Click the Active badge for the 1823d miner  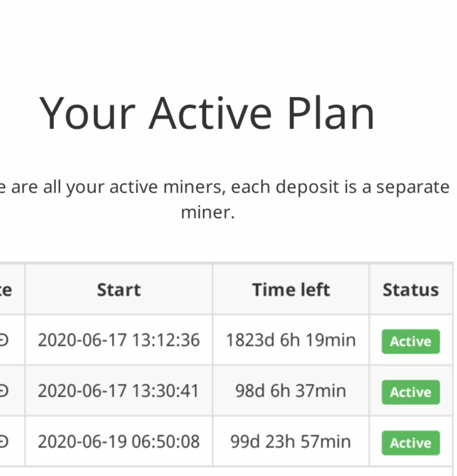pyautogui.click(x=411, y=341)
